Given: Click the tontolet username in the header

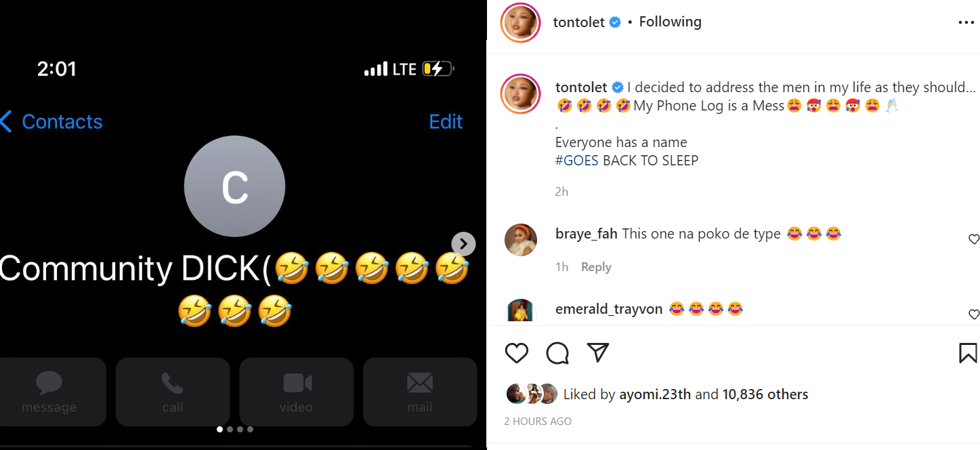Looking at the screenshot, I should click(578, 22).
